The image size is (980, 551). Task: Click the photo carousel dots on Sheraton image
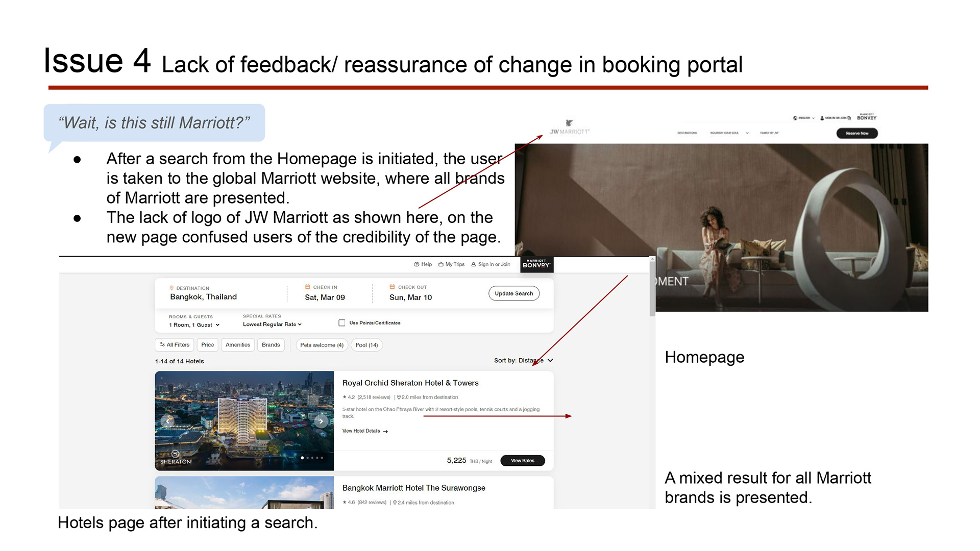click(312, 458)
